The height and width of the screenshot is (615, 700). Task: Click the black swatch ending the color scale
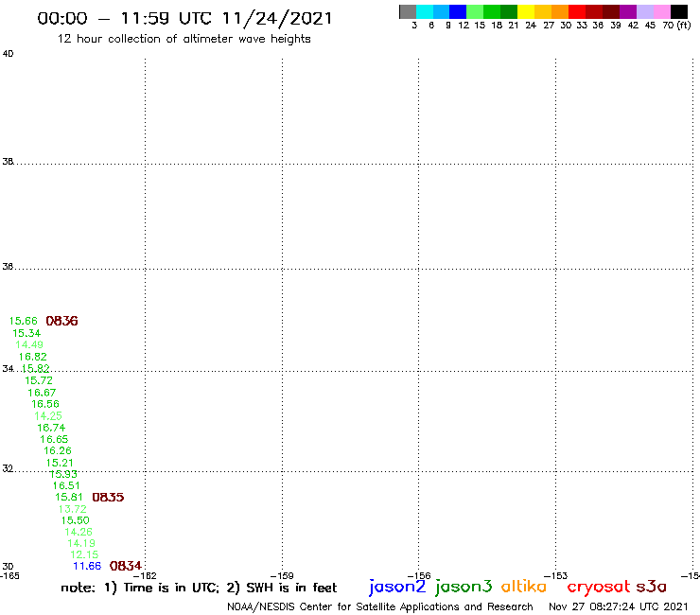click(x=679, y=11)
